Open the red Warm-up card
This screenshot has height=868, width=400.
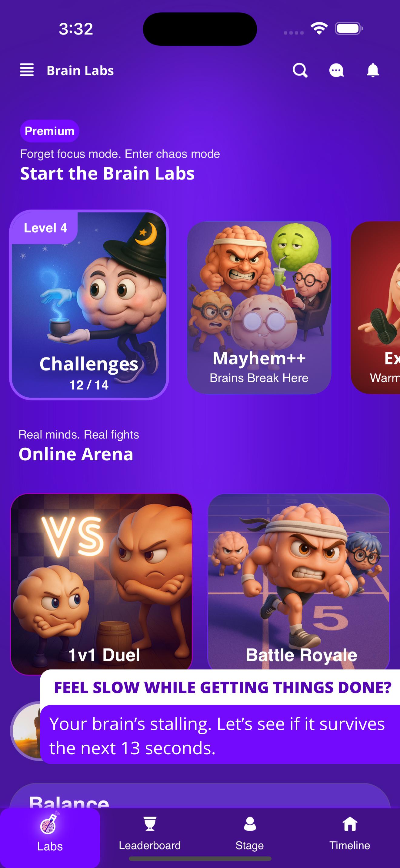coord(375,307)
